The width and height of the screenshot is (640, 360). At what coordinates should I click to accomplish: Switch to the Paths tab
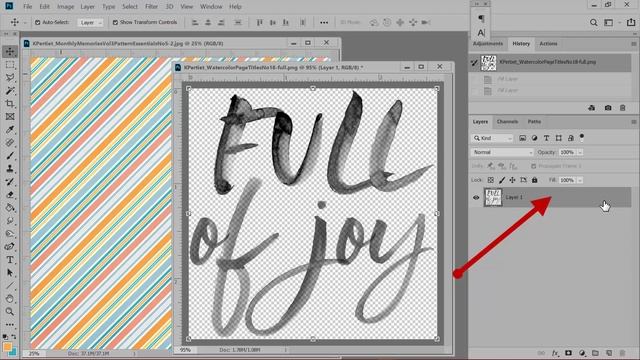534,122
